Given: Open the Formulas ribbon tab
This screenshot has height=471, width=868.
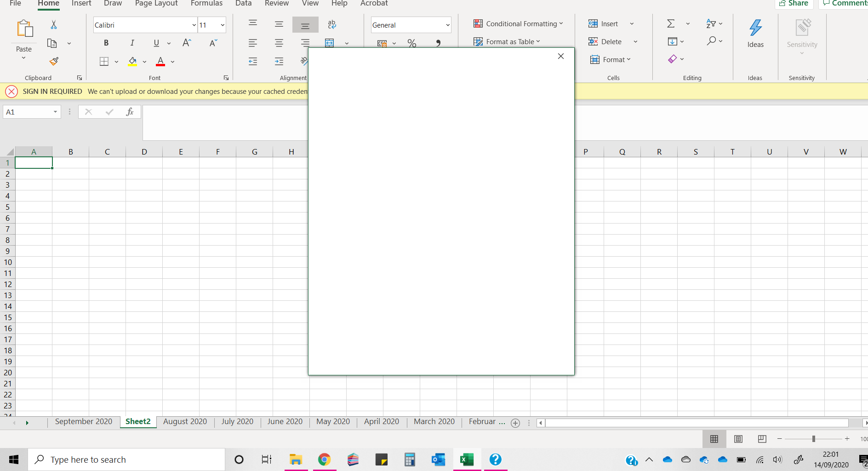Looking at the screenshot, I should (206, 4).
